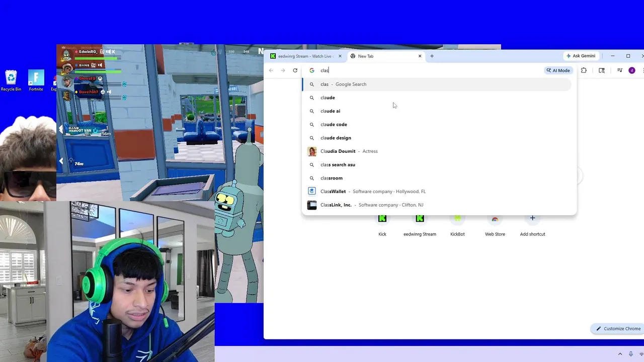The height and width of the screenshot is (362, 644).
Task: Go forward with Chrome's forward arrow
Action: (283, 70)
